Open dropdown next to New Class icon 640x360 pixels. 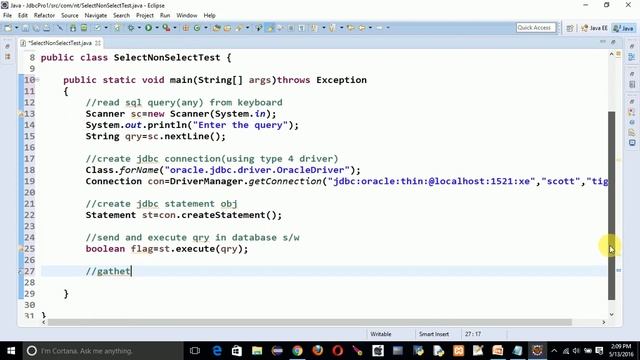point(206,28)
